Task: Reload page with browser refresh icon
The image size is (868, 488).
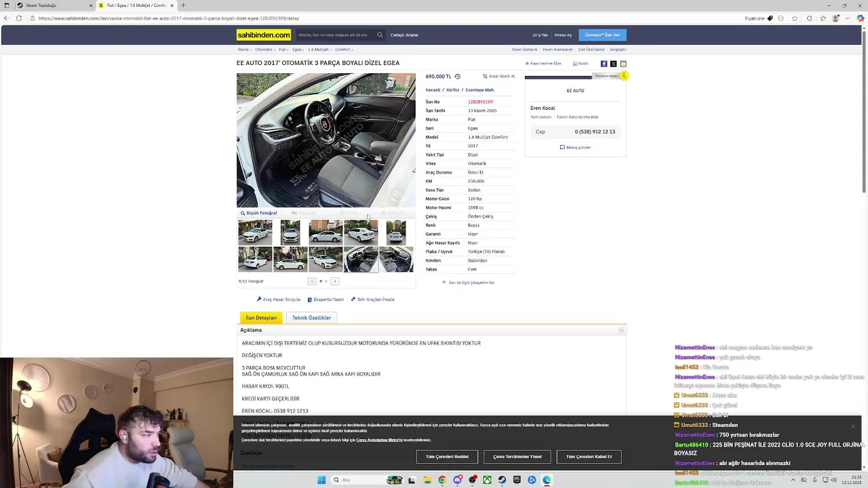Action: (x=18, y=18)
